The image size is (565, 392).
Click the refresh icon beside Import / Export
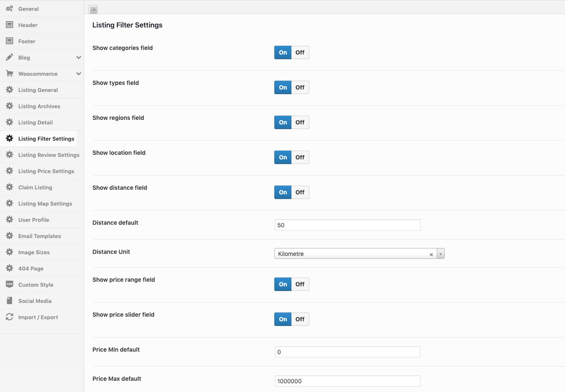tap(9, 317)
